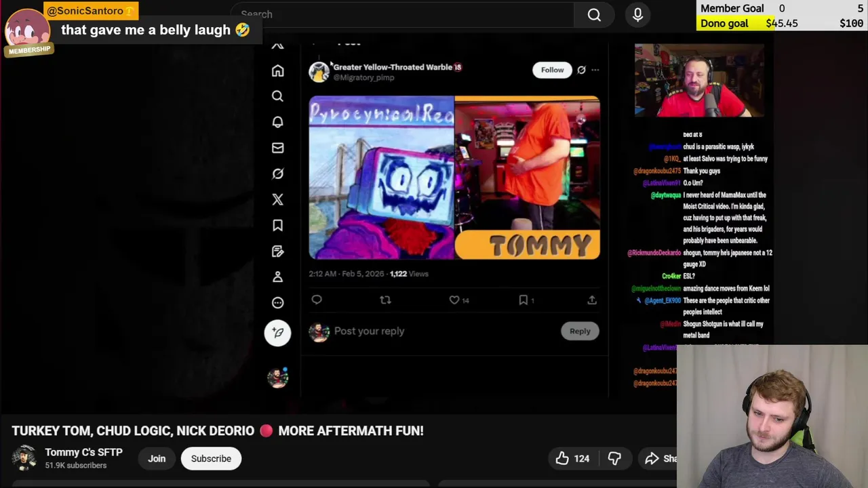Viewport: 868px width, 488px height.
Task: Open the Notifications bell in X sidebar
Action: tap(277, 122)
